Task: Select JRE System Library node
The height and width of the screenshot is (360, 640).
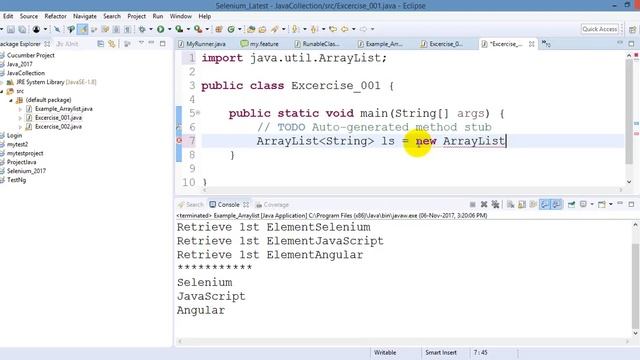Action: click(x=56, y=82)
